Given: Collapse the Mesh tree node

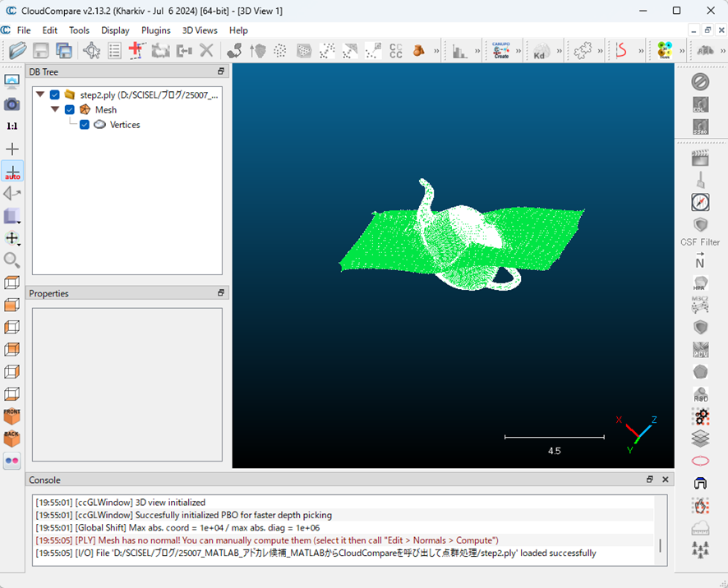Looking at the screenshot, I should pos(55,109).
